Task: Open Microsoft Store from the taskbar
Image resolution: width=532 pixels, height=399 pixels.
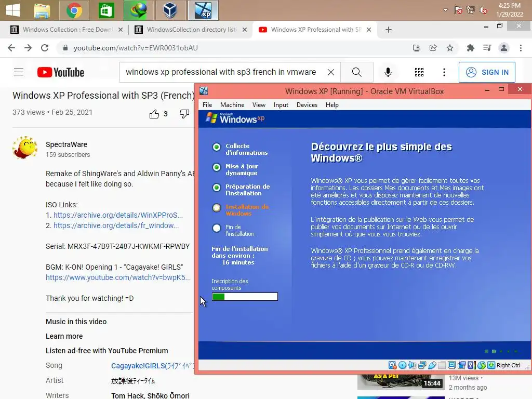Action: coord(106,10)
